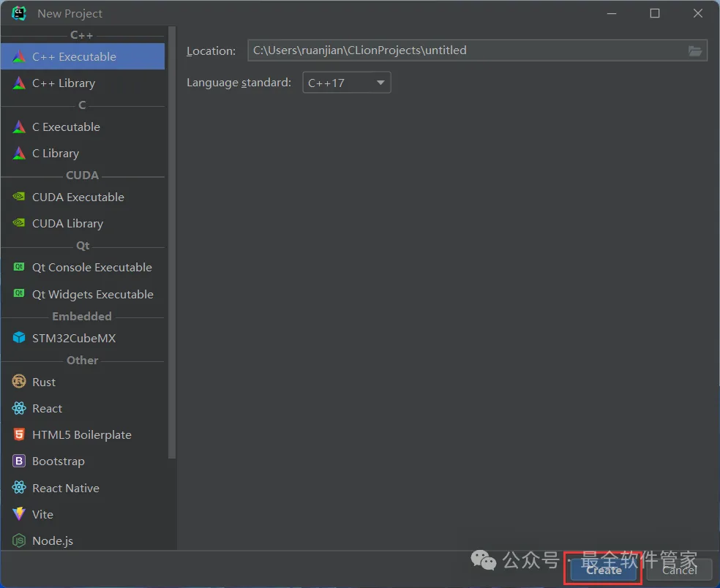Click the CUDA Executable NVIDIA icon
This screenshot has width=720, height=588.
tap(19, 197)
